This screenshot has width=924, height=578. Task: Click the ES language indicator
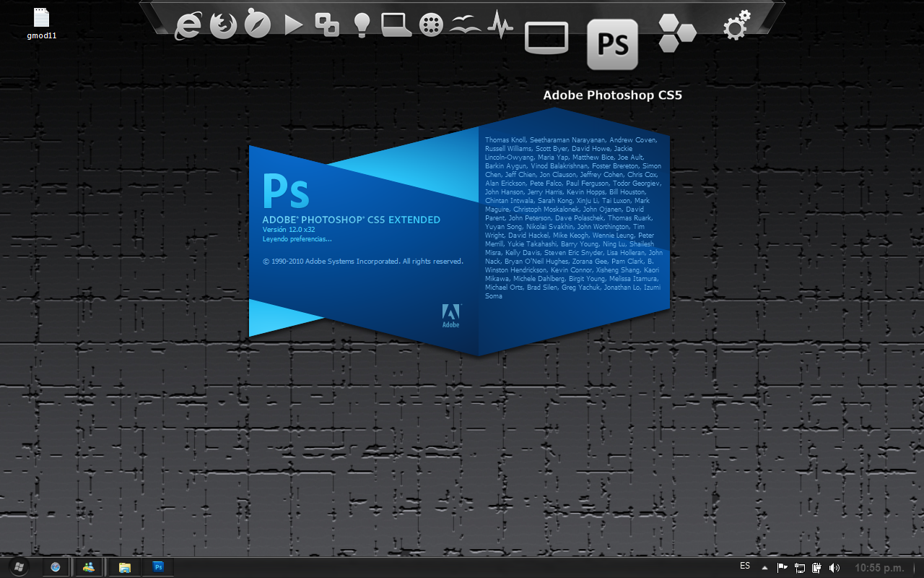[745, 566]
